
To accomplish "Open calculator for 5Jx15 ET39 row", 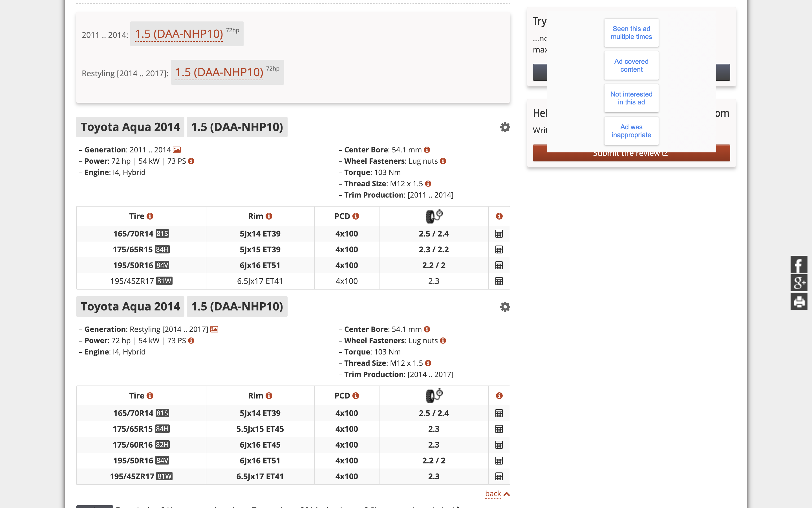I will coord(499,250).
